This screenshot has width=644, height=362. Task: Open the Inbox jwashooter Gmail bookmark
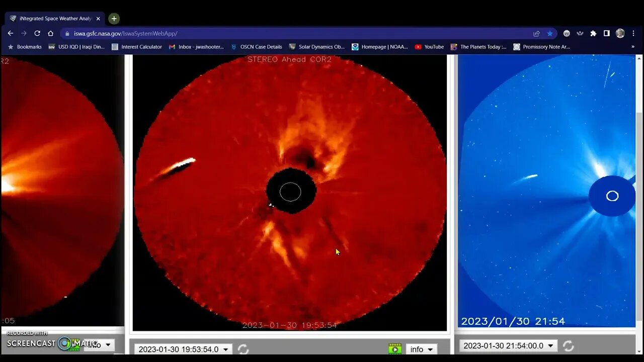(196, 47)
